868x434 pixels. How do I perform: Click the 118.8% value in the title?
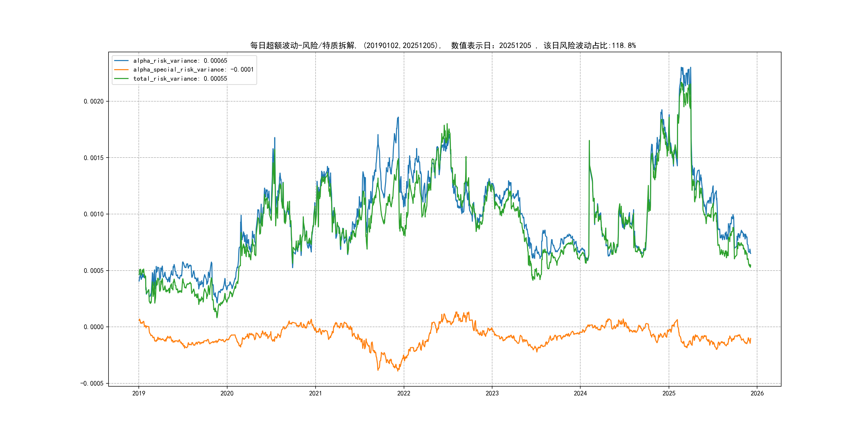[x=624, y=46]
